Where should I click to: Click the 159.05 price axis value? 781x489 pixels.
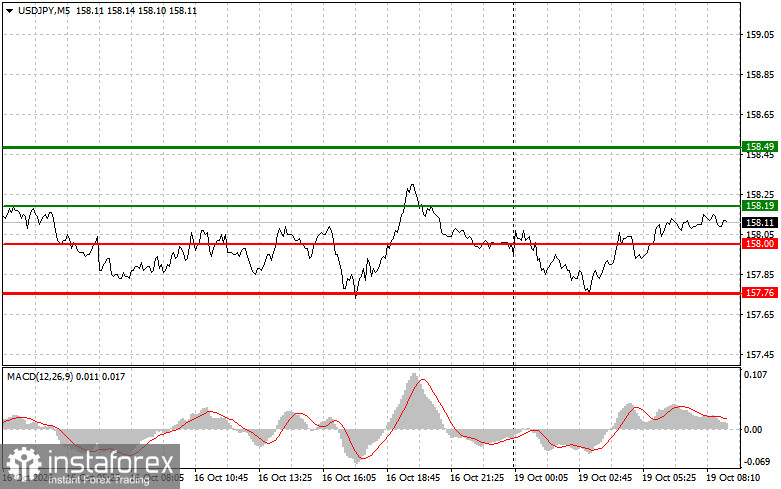pyautogui.click(x=760, y=35)
